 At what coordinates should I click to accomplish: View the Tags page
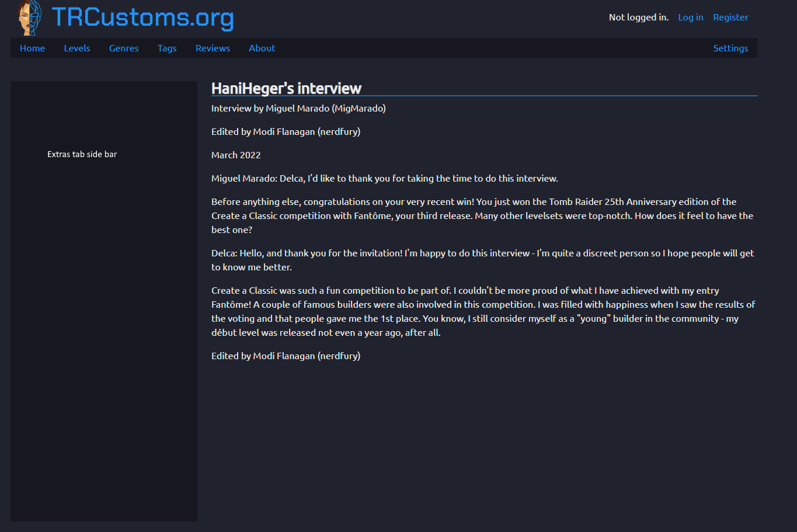[x=167, y=48]
